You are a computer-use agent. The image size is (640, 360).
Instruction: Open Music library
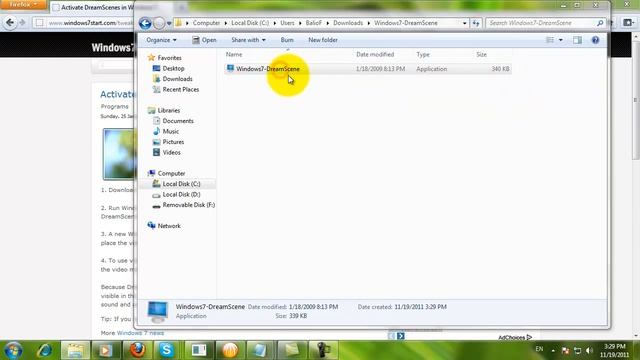click(x=171, y=131)
